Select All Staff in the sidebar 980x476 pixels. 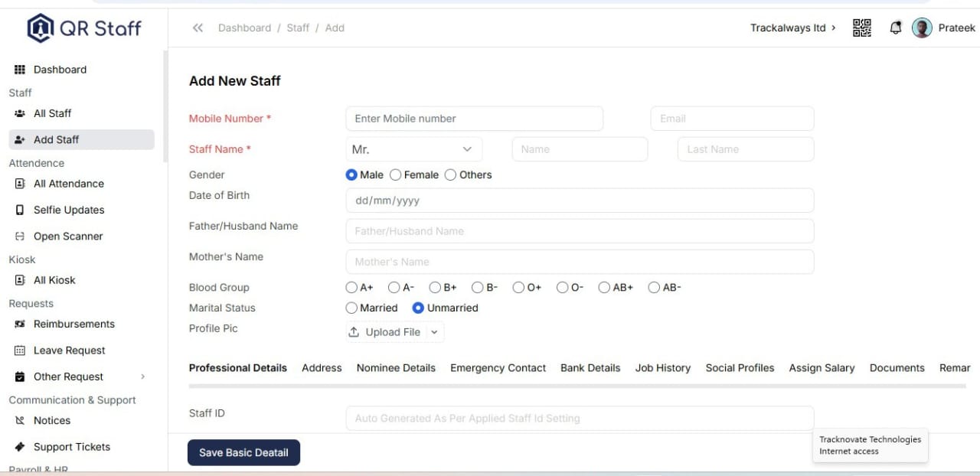(x=53, y=112)
